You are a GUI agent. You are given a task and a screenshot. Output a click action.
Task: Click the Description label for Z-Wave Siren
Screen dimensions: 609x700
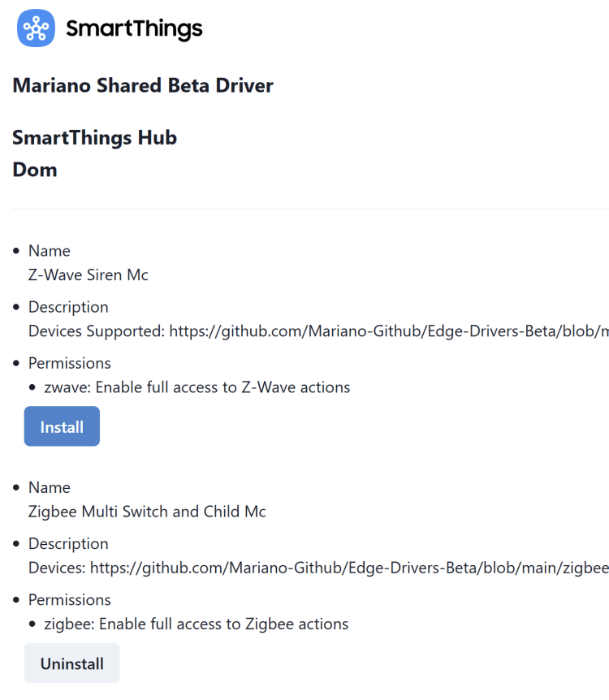coord(68,307)
